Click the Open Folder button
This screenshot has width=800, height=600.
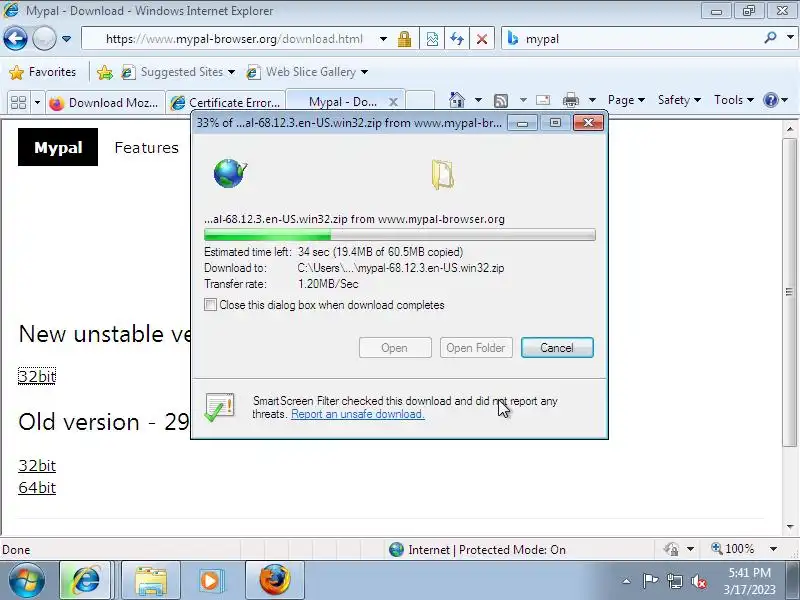tap(476, 348)
